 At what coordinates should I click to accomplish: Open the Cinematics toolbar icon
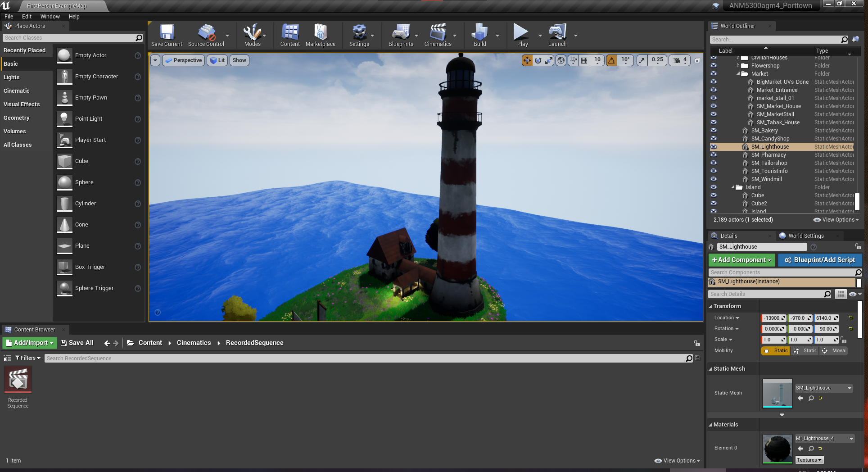tap(438, 35)
